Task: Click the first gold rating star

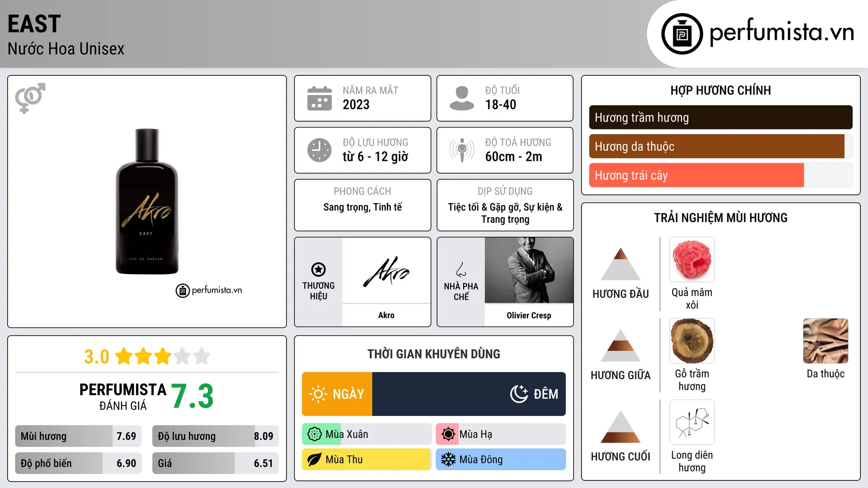Action: pos(124,356)
